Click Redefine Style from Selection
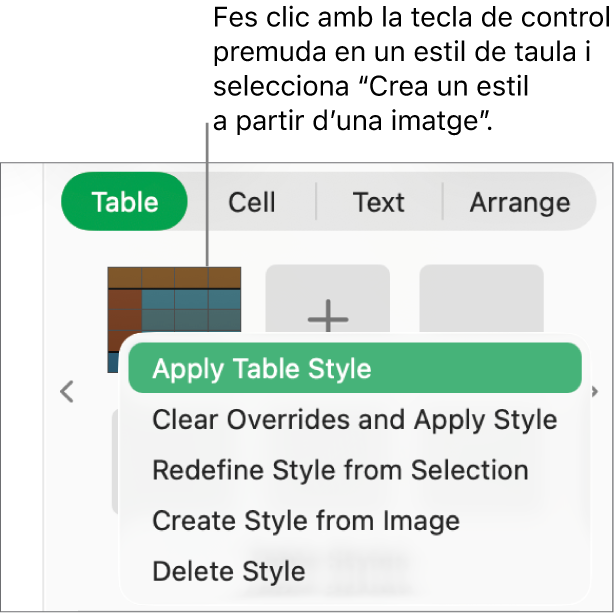Screen dimensions: 614x614 pos(340,470)
